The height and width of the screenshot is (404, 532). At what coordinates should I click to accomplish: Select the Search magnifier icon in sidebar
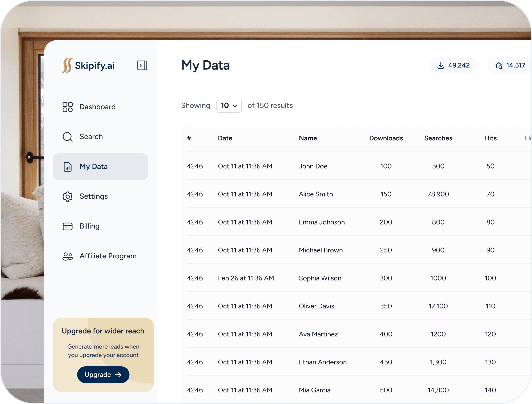coord(67,137)
